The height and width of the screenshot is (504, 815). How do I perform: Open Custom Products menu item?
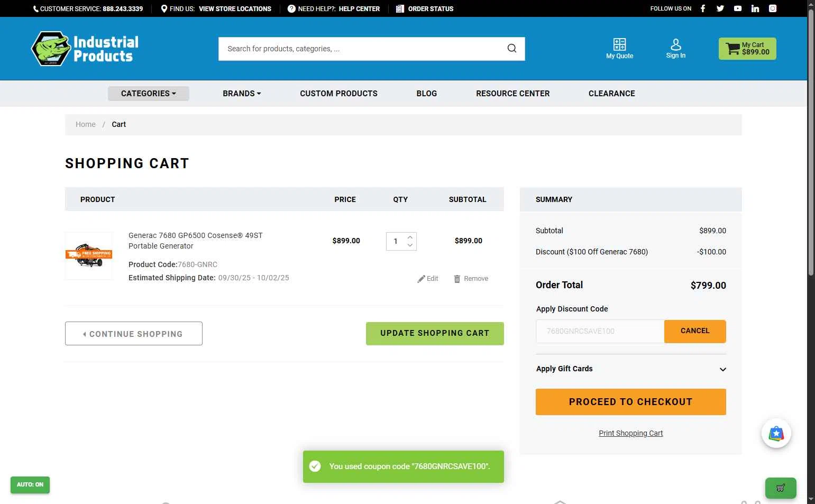pyautogui.click(x=338, y=94)
